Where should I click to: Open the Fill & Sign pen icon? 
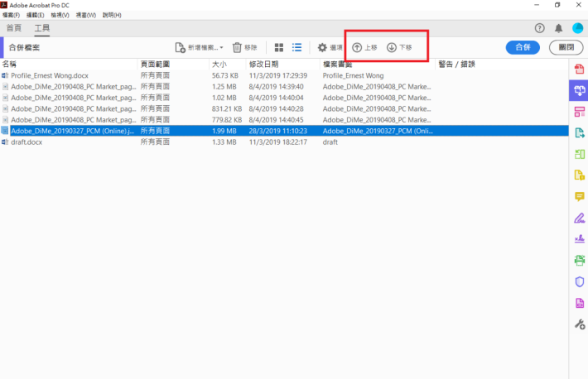click(580, 218)
